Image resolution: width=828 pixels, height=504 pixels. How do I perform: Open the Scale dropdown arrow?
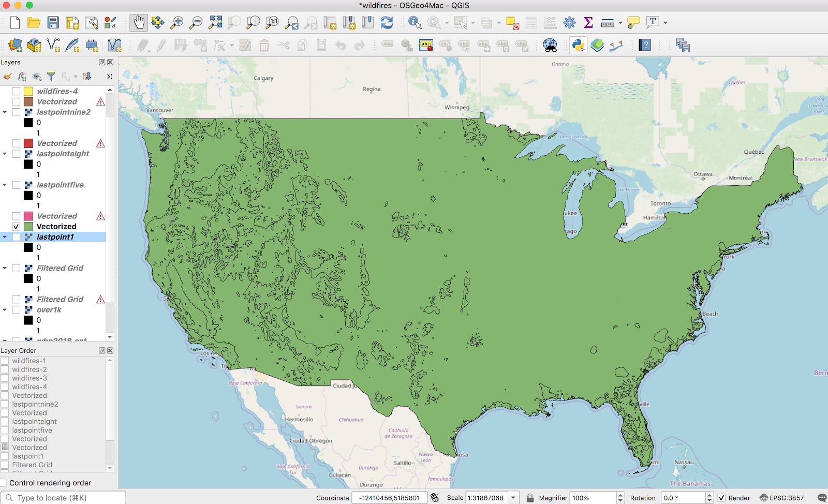point(513,498)
